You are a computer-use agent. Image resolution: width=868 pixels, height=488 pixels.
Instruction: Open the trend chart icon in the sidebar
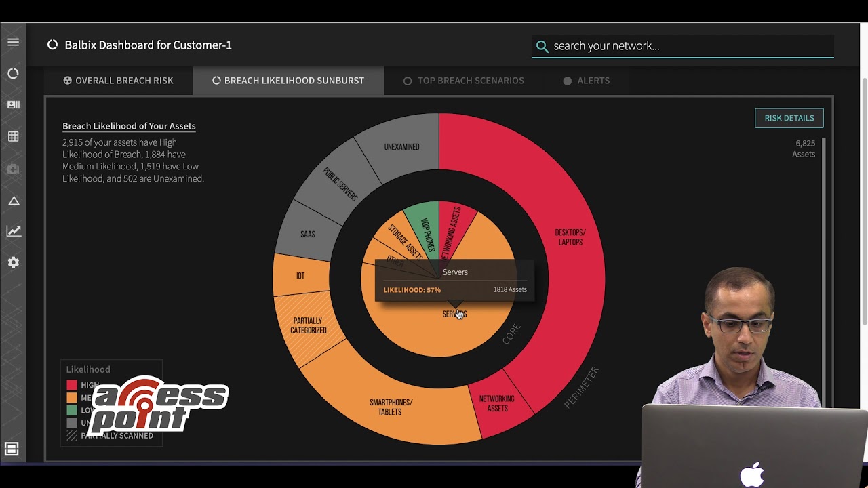[x=14, y=231]
